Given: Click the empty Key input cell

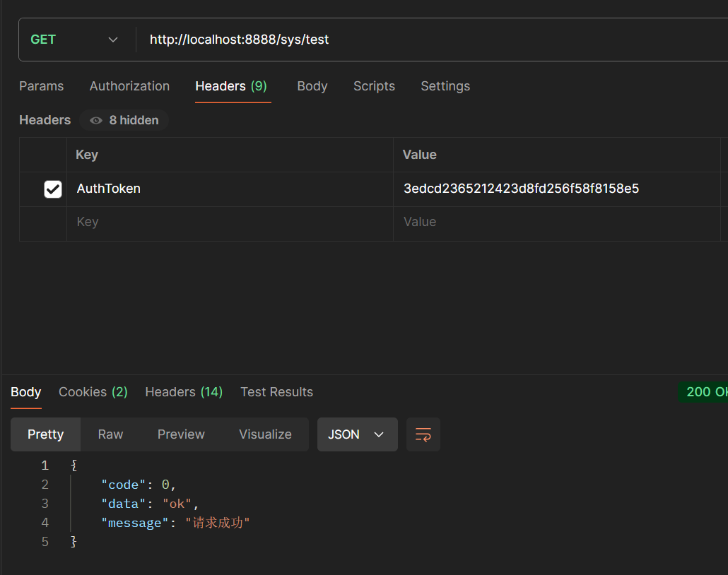Looking at the screenshot, I should coord(230,223).
